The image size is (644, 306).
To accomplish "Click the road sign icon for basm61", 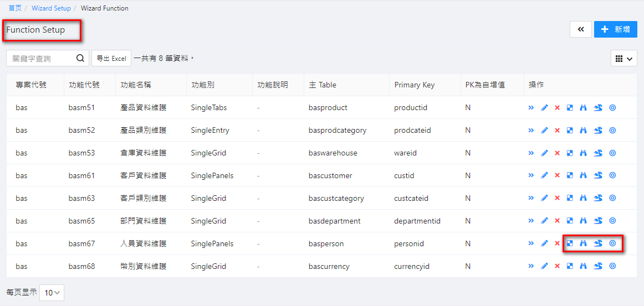I will point(598,176).
